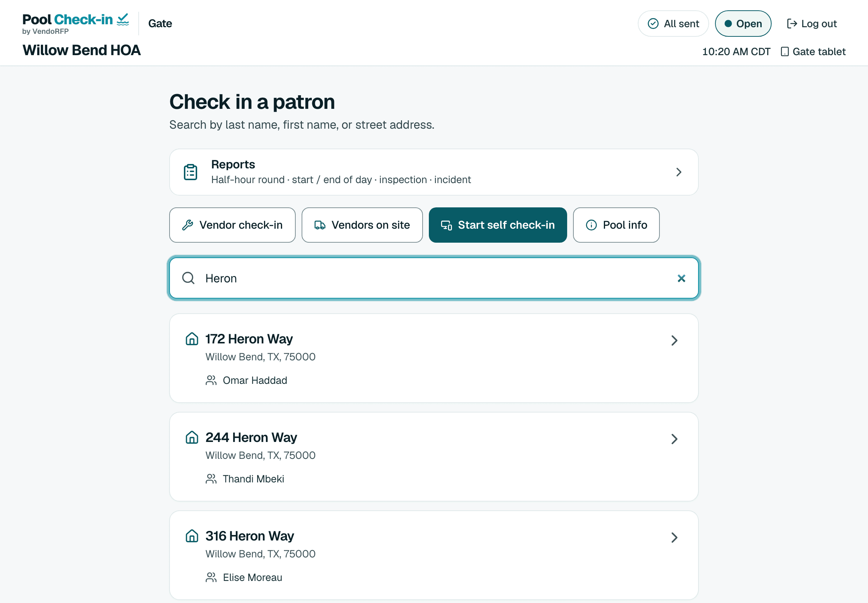Open the 244 Heron Way chevron
Viewport: 868px width, 603px height.
pyautogui.click(x=674, y=439)
